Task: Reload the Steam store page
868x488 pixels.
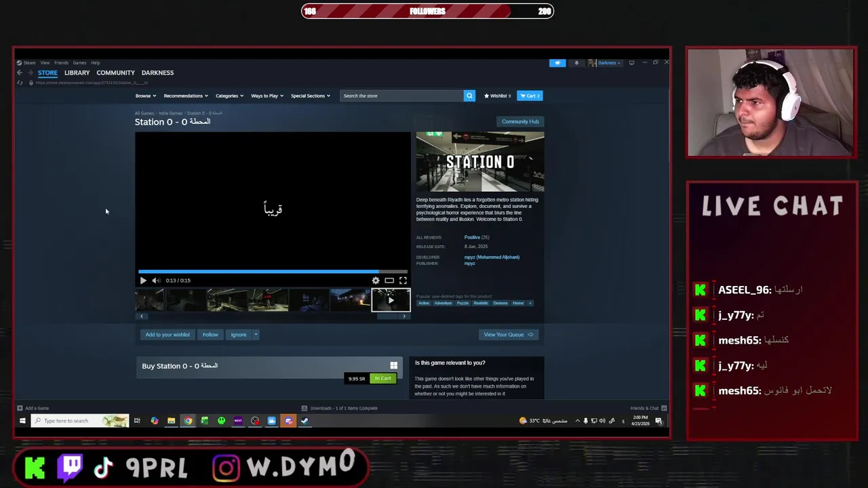Action: (x=20, y=83)
